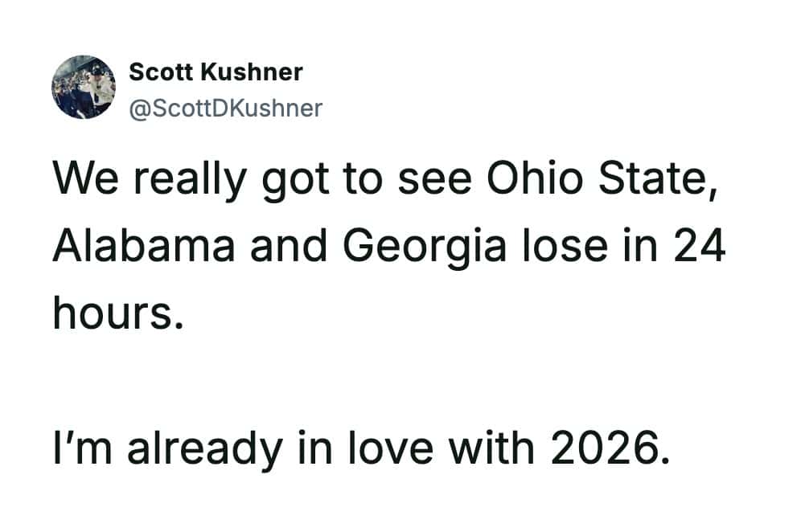Click the word "Alabama" in the tweet
The image size is (801, 532).
point(145,248)
